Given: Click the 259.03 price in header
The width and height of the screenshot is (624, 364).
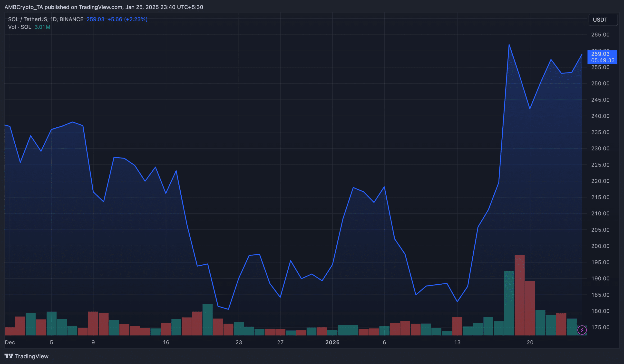Looking at the screenshot, I should pyautogui.click(x=95, y=19).
